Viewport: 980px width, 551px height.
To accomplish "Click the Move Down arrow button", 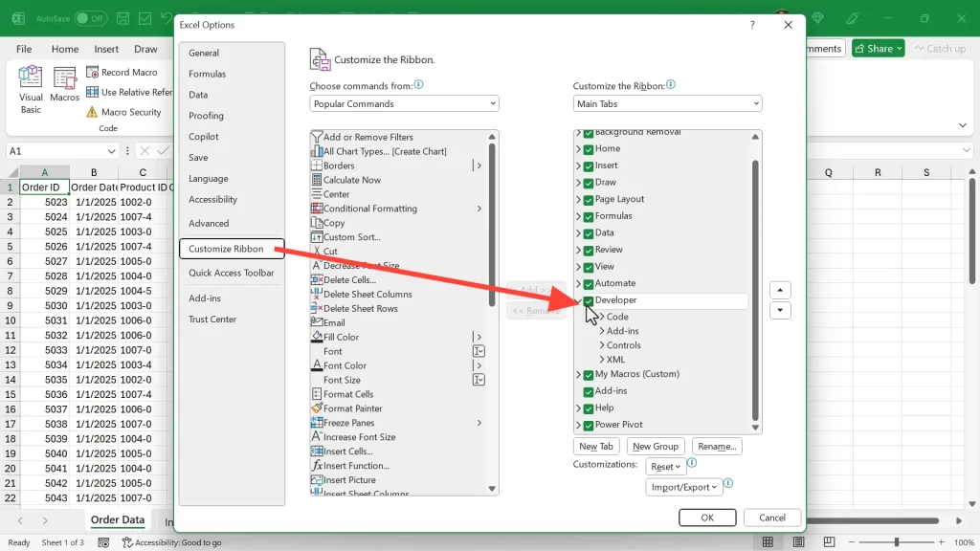I will 780,310.
